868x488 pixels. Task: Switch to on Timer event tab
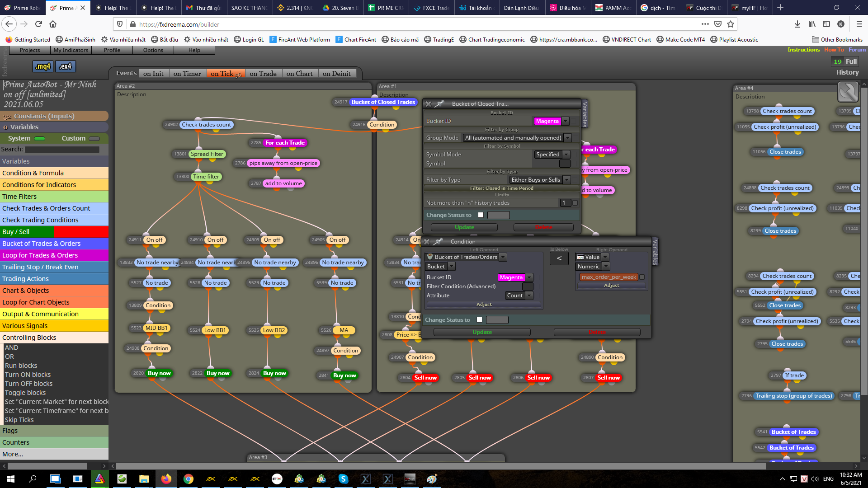click(x=187, y=74)
